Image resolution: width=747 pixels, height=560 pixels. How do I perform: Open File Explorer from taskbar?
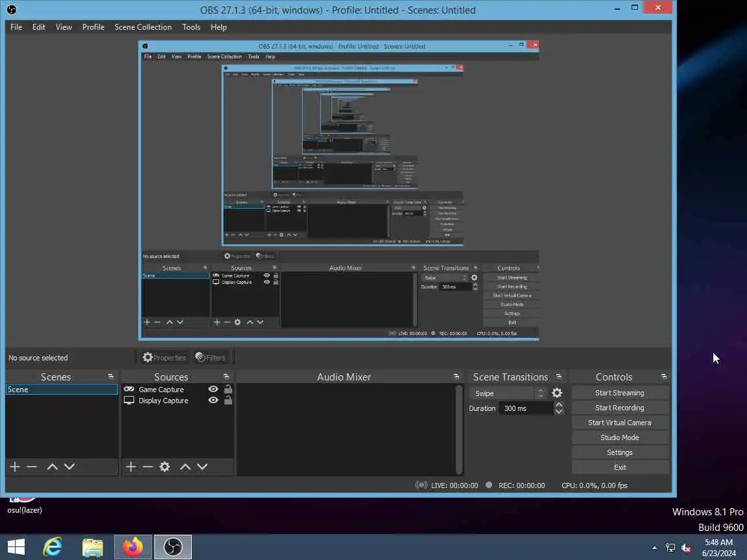(x=93, y=546)
